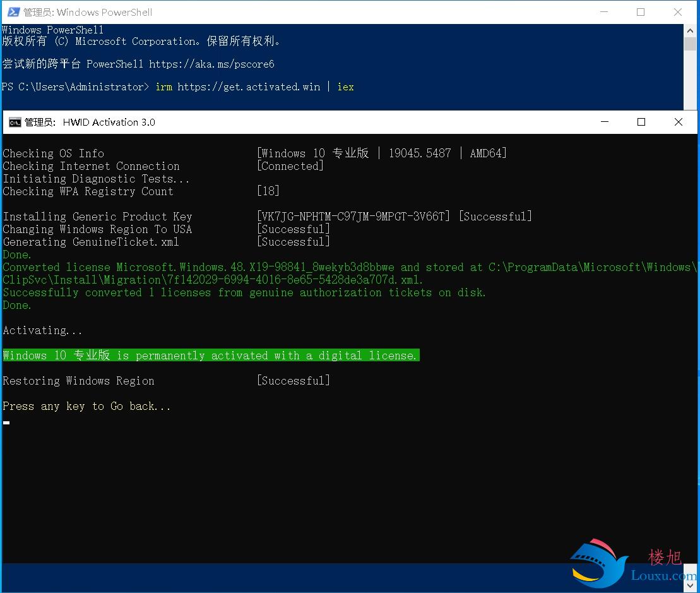The image size is (700, 593).
Task: Close the HWID Activation 3.0 window
Action: 678,122
